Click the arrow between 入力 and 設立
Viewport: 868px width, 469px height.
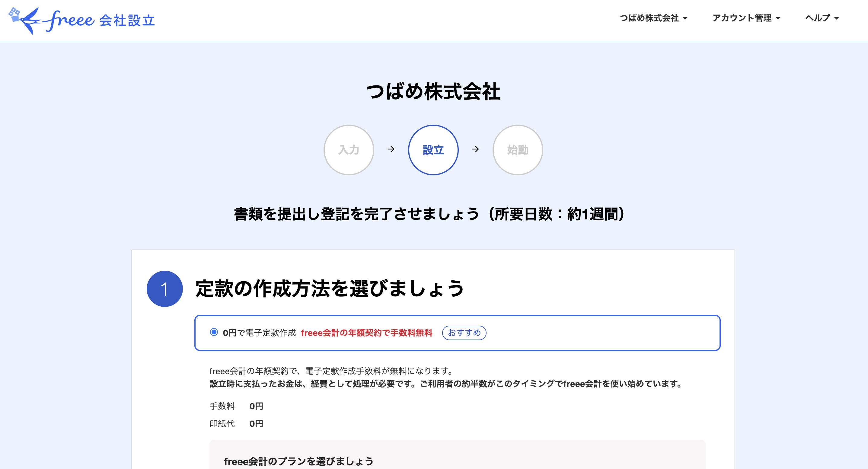coord(391,149)
